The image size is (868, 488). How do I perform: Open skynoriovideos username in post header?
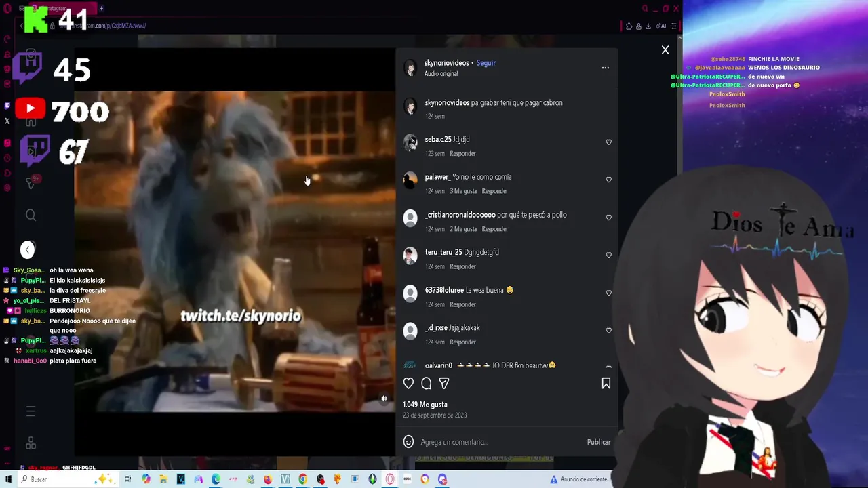pos(446,63)
